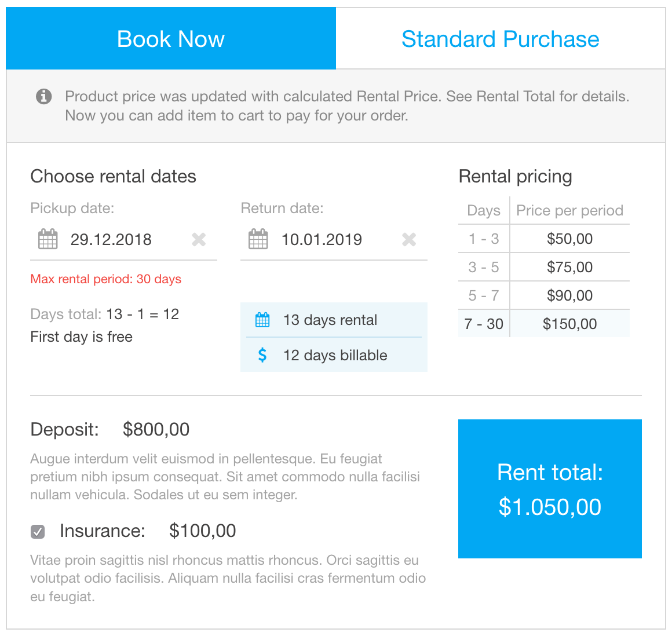Open the return date calendar icon
Screen dimensions: 672x636
[258, 239]
